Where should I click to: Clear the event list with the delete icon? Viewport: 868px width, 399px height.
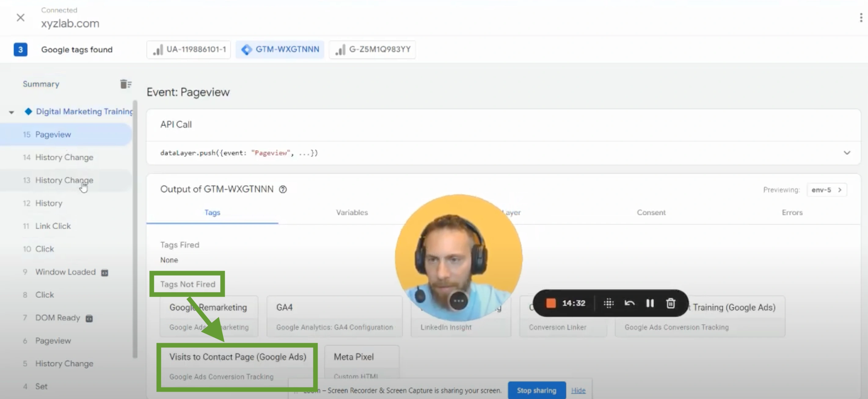[126, 84]
